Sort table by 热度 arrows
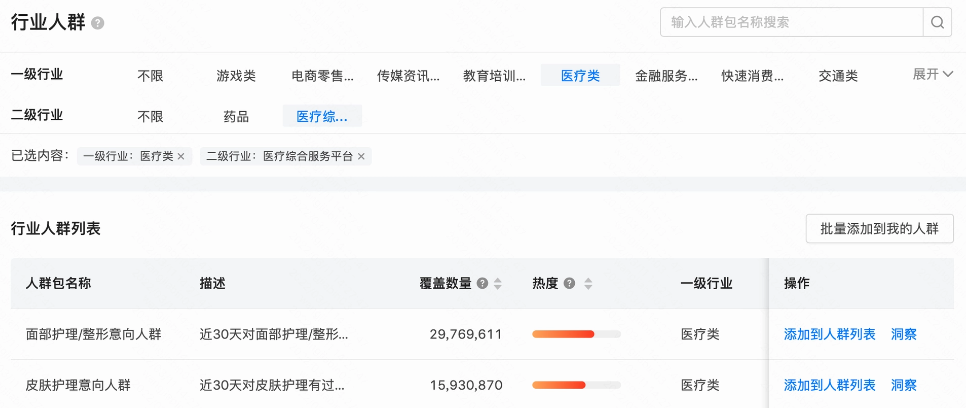This screenshot has width=966, height=408. 588,284
